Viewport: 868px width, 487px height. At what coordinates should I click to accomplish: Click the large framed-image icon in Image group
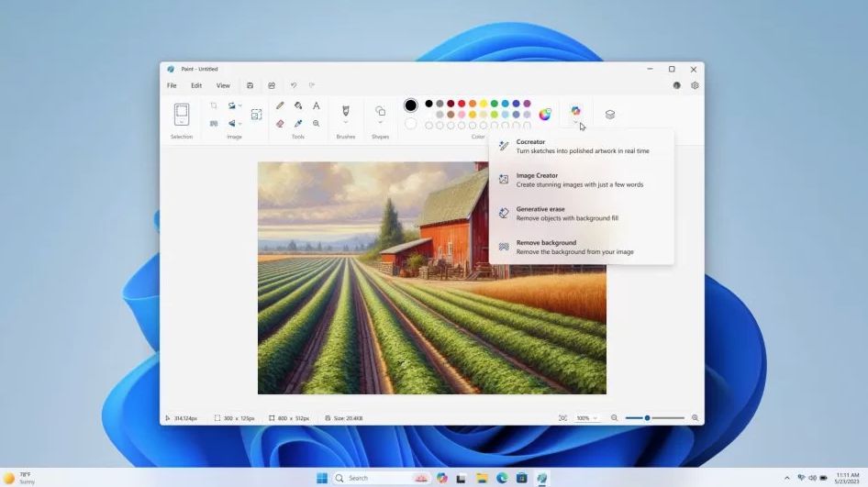[x=256, y=115]
